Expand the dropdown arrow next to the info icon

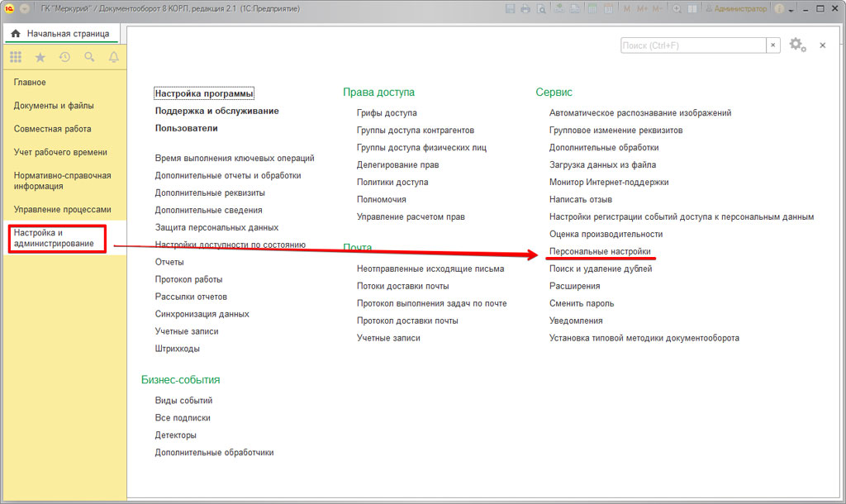[x=791, y=9]
